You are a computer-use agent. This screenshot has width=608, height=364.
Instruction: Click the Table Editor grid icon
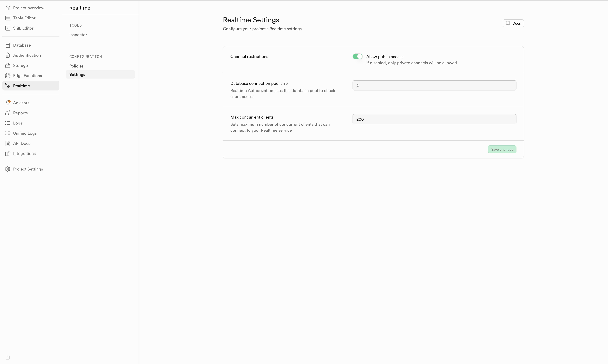click(8, 18)
